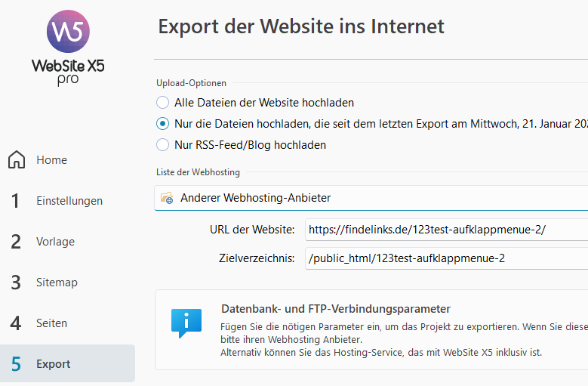The height and width of the screenshot is (386, 588).
Task: Click the step number 4 icon
Action: pyautogui.click(x=16, y=323)
